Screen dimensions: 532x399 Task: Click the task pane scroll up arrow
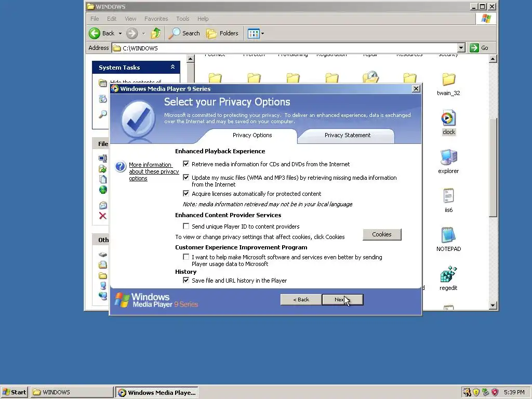190,59
